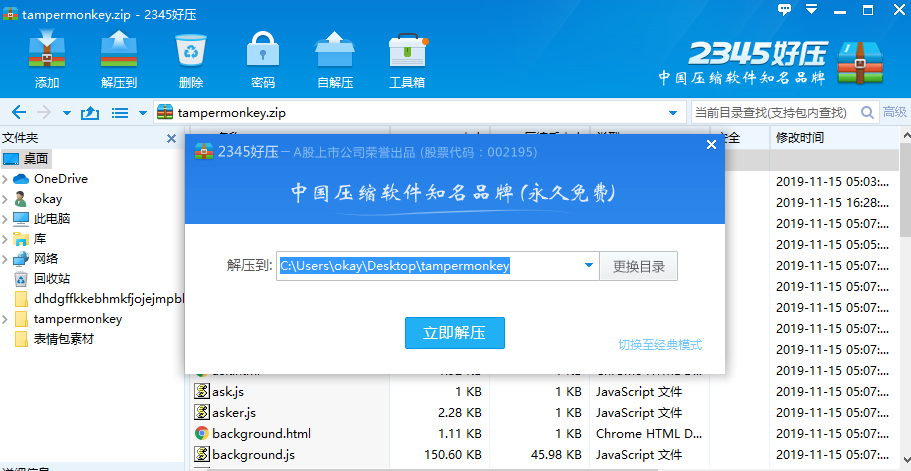Select the 表情包素材 folder
The image size is (911, 471).
pyautogui.click(x=55, y=339)
